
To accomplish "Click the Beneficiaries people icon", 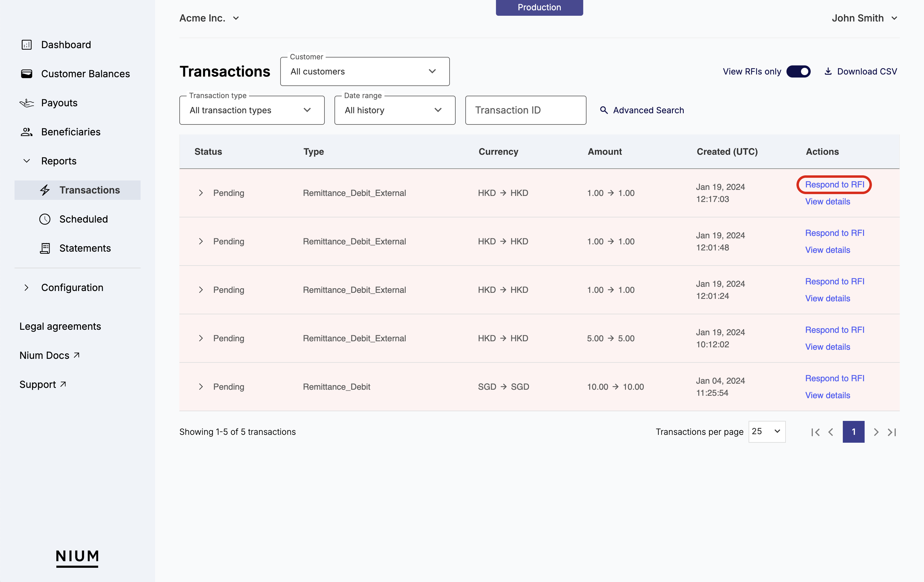I will click(26, 132).
